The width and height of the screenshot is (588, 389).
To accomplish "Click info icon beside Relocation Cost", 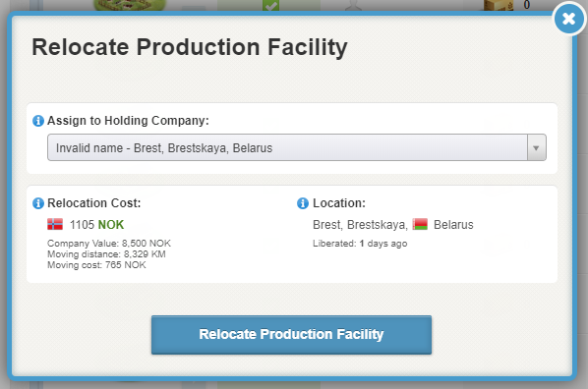I will 38,203.
